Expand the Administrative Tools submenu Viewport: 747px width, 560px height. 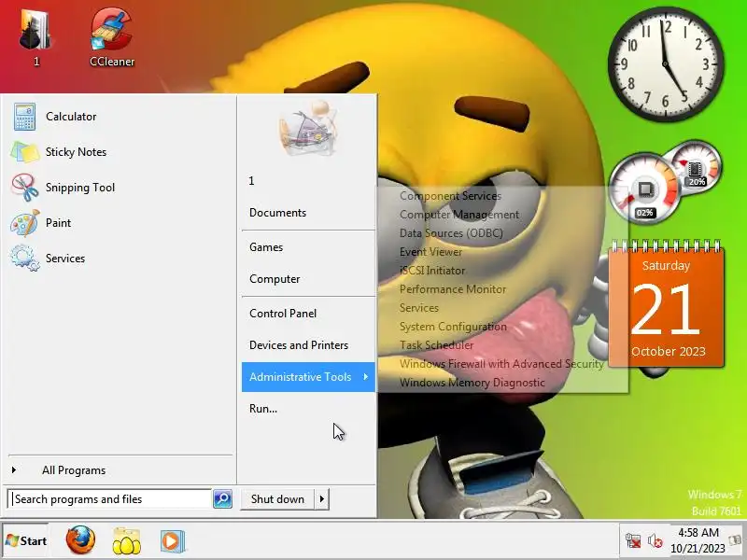coord(308,377)
